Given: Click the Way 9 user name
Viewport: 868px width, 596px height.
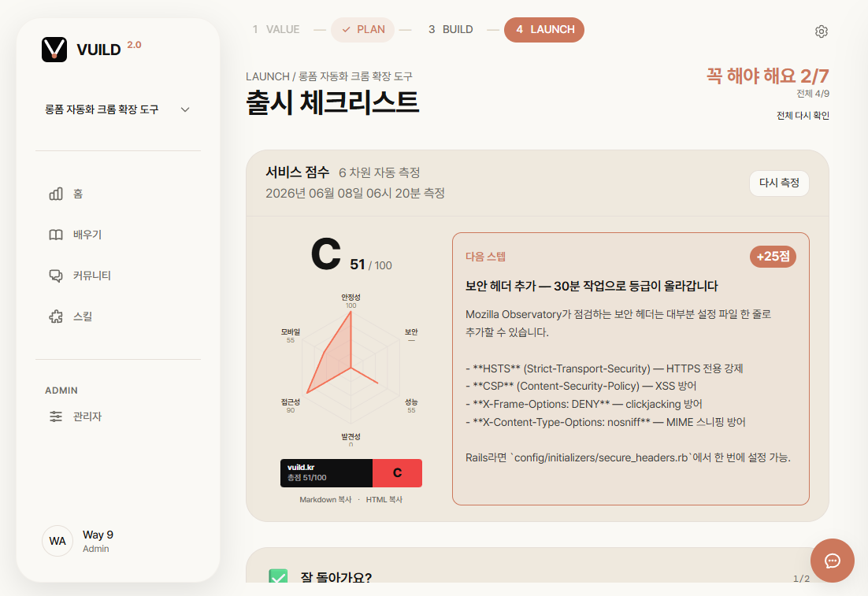Looking at the screenshot, I should (x=98, y=535).
